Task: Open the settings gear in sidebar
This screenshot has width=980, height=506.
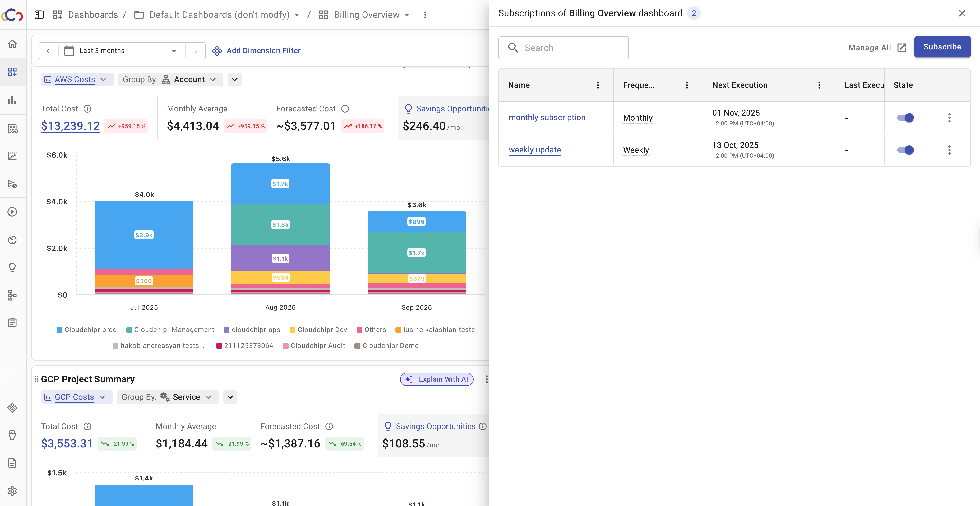Action: click(x=12, y=491)
